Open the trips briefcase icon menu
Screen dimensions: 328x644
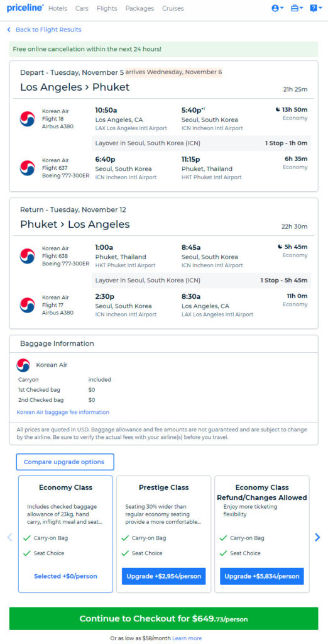click(297, 8)
